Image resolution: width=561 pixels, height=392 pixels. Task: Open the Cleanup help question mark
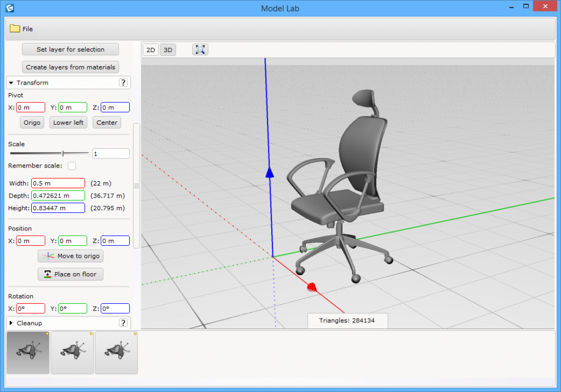pyautogui.click(x=124, y=323)
